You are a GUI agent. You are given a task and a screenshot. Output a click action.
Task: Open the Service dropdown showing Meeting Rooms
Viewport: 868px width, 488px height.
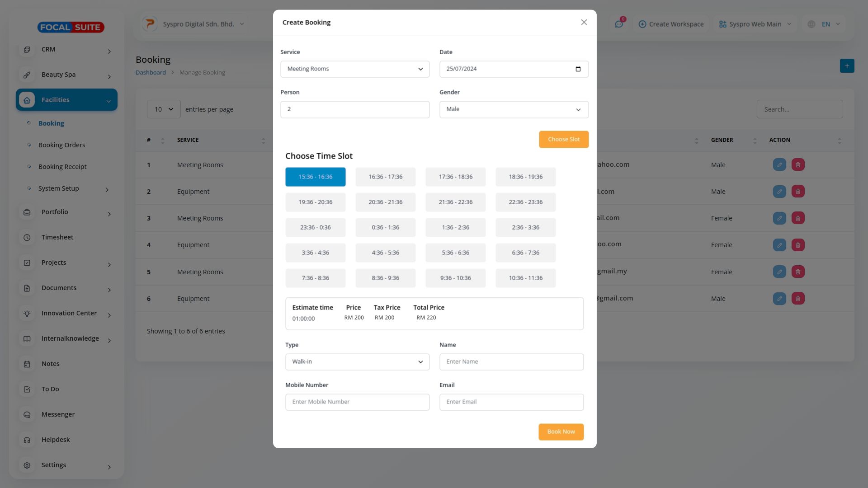[x=355, y=69]
